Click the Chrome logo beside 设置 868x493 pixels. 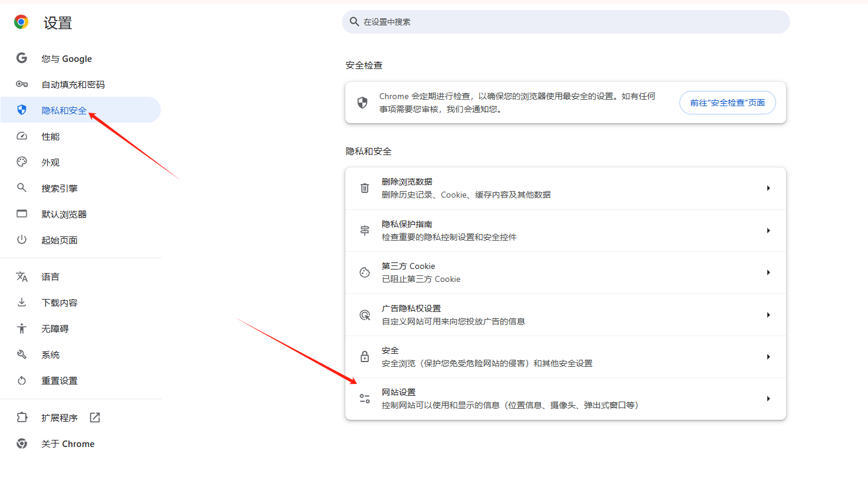21,22
